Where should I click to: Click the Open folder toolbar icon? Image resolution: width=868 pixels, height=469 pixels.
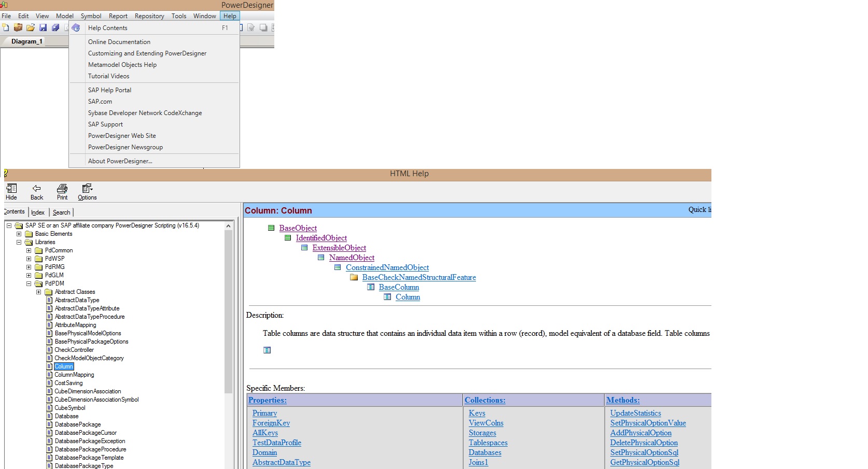coord(31,27)
